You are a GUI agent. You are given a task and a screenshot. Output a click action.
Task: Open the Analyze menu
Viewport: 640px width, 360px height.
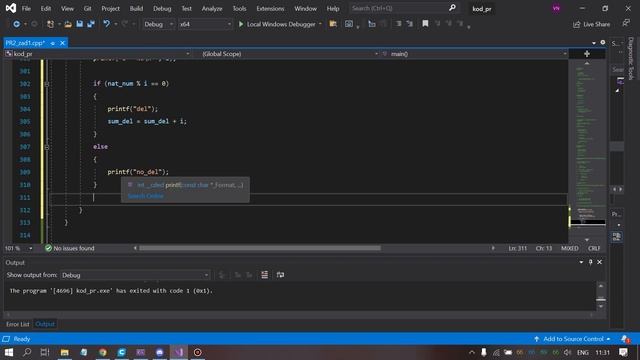point(212,9)
